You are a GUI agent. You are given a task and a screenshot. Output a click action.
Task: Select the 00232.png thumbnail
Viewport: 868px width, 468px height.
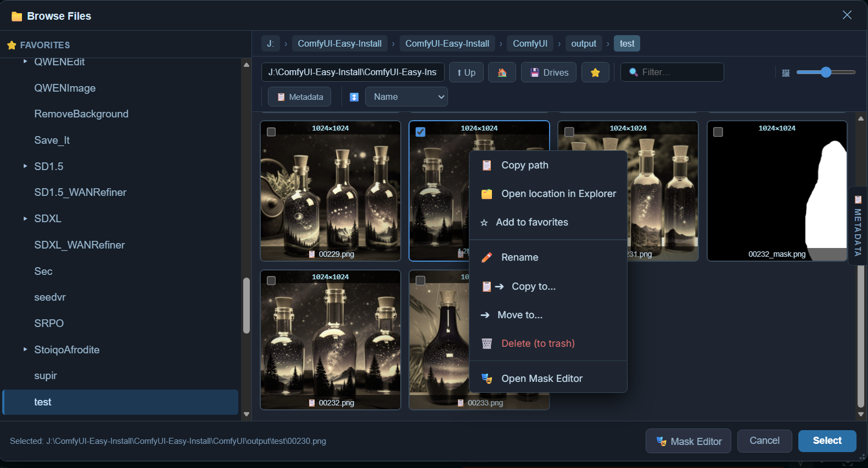[331, 340]
